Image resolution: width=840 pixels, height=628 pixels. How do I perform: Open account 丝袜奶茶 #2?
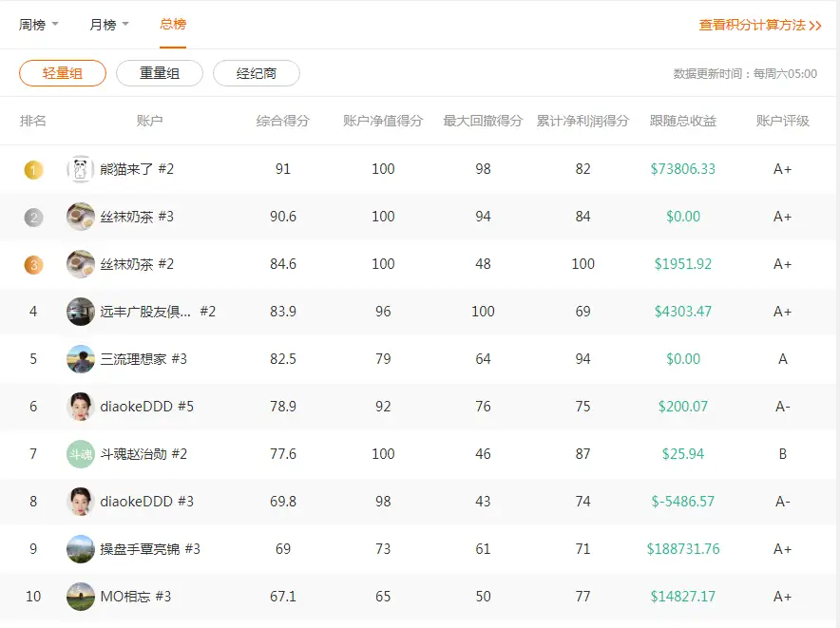[x=137, y=264]
